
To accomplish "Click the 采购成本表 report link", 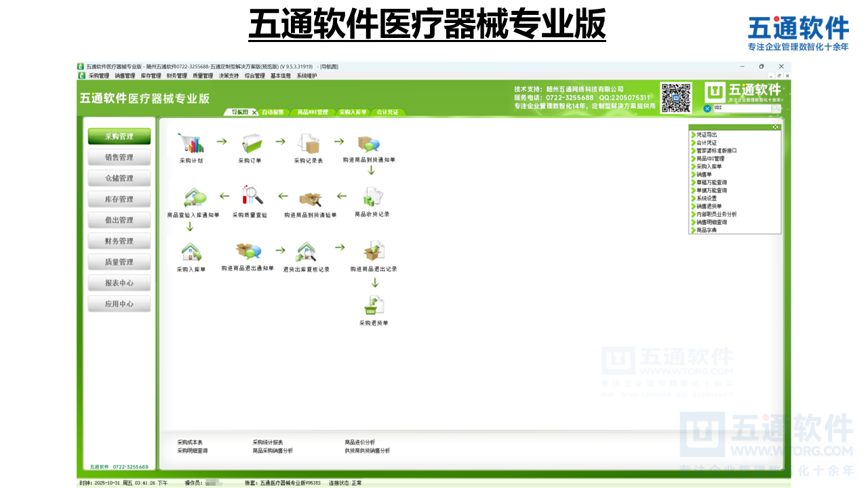I will [191, 441].
